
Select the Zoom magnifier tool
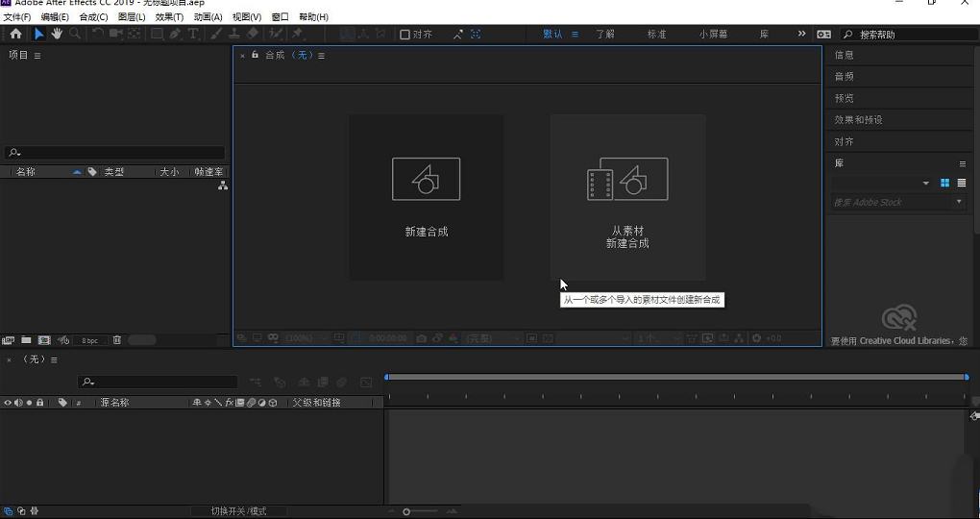[75, 34]
